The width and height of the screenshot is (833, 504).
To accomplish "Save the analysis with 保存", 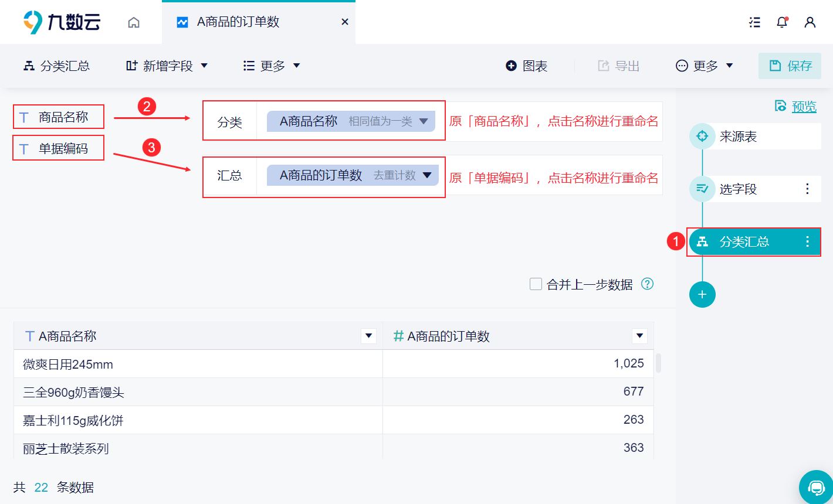I will coord(790,66).
